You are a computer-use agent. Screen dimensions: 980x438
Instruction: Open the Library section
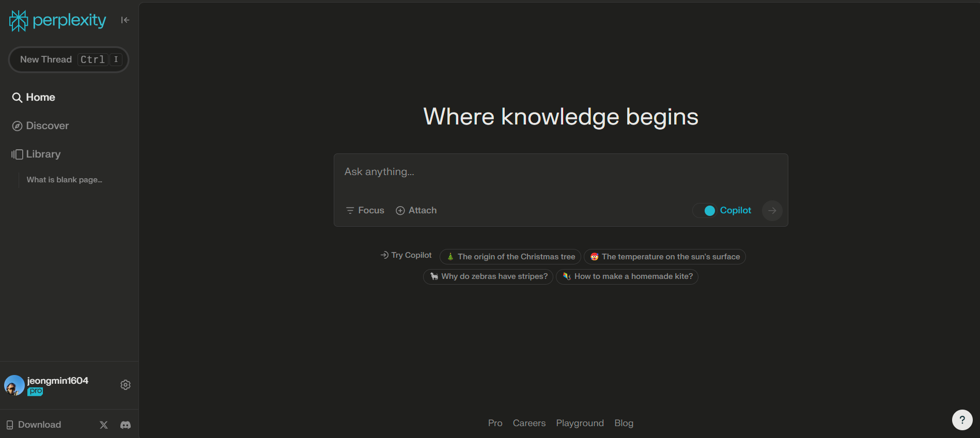coord(36,154)
